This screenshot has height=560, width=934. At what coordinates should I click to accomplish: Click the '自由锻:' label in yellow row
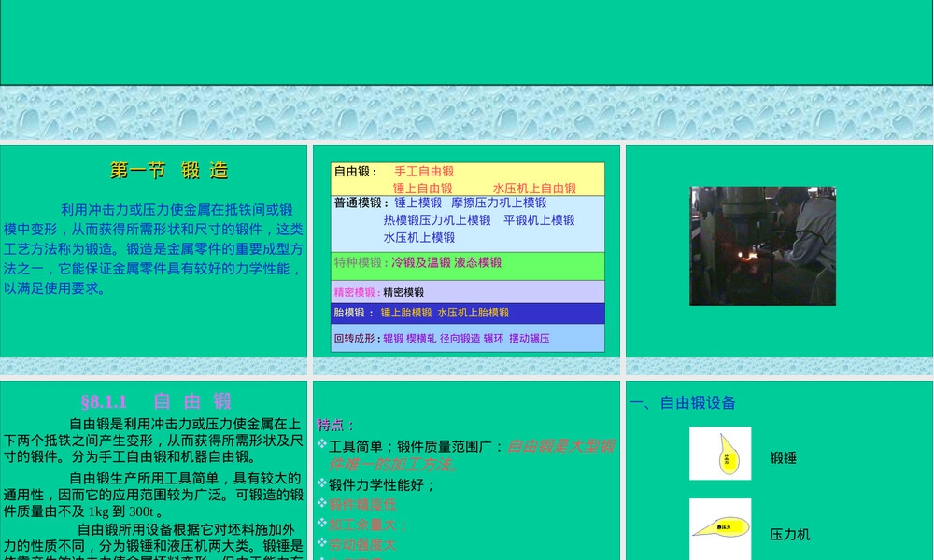[356, 172]
